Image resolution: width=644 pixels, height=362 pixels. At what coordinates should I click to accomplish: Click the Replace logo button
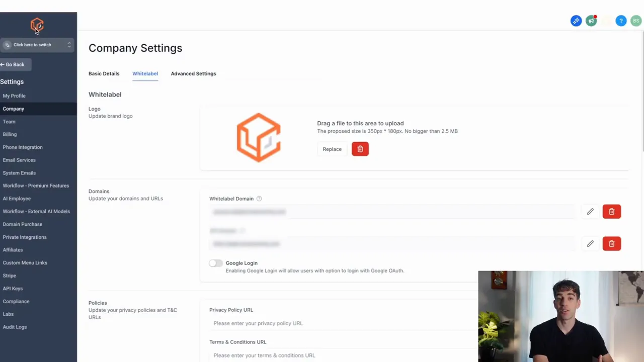(332, 149)
